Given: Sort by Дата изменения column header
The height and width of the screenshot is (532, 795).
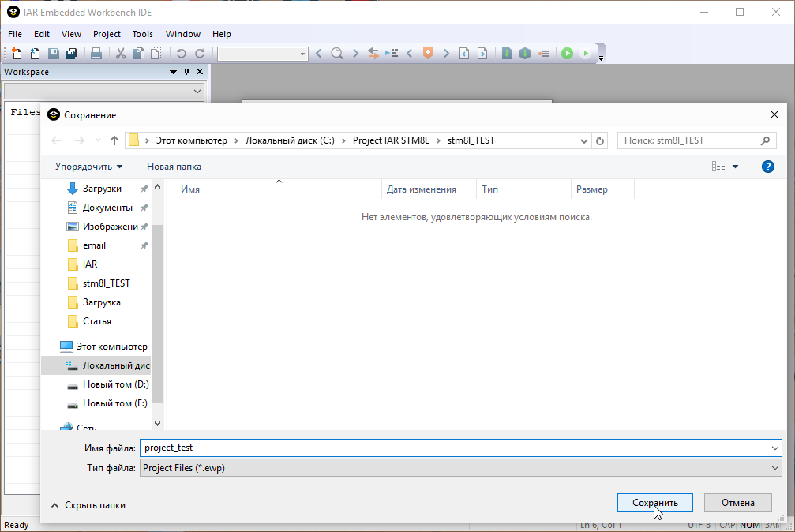Looking at the screenshot, I should pos(421,189).
